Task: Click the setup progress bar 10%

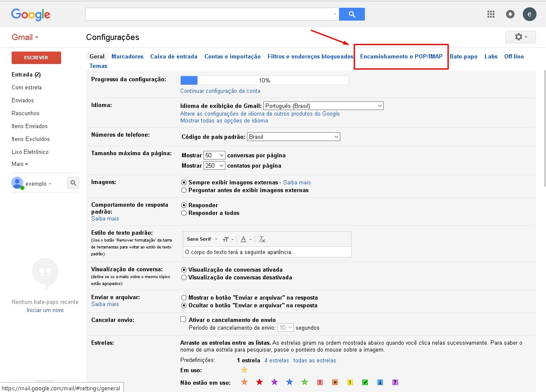Action: point(265,80)
